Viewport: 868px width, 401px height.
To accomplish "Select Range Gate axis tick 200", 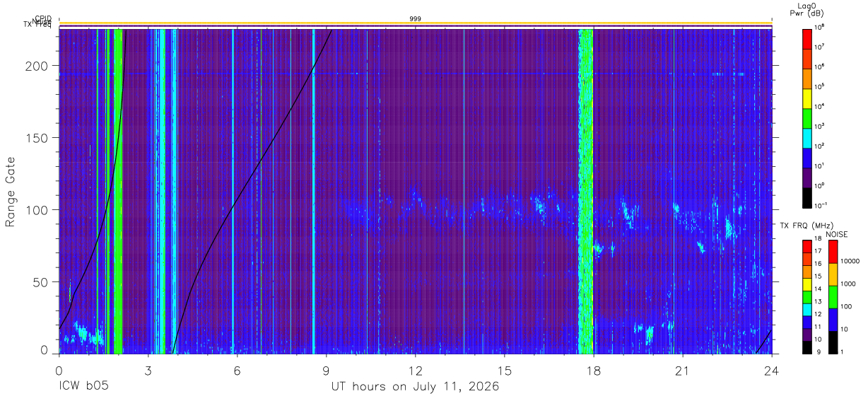I will 37,66.
